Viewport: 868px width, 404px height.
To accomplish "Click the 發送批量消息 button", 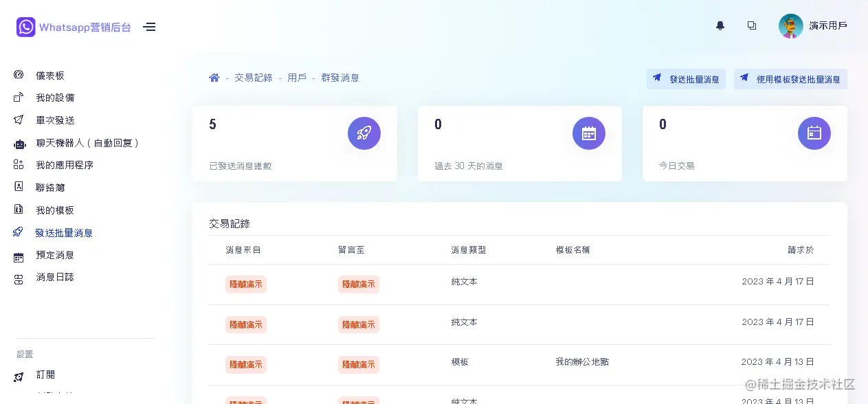I will click(685, 78).
